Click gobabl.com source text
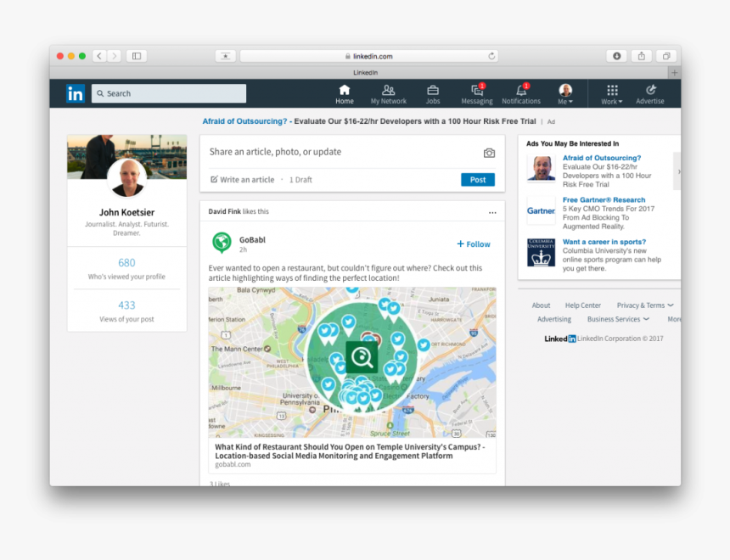The height and width of the screenshot is (560, 730). (x=233, y=465)
